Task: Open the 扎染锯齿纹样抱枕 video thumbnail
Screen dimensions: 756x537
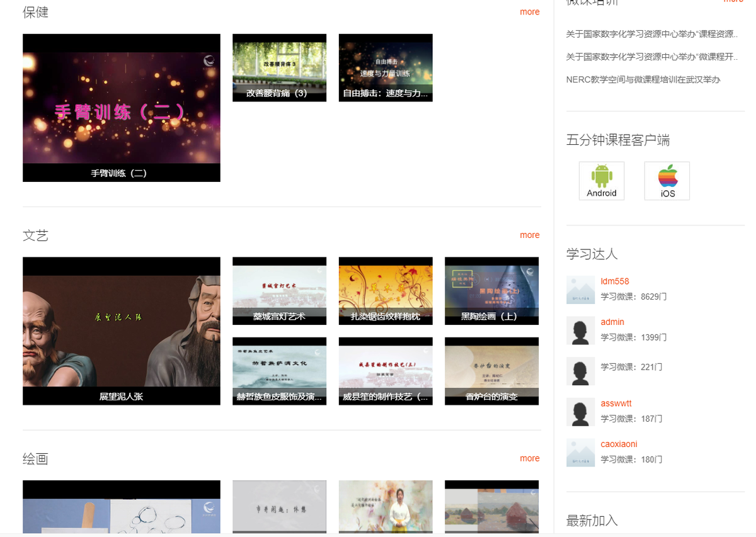Action: pyautogui.click(x=386, y=290)
